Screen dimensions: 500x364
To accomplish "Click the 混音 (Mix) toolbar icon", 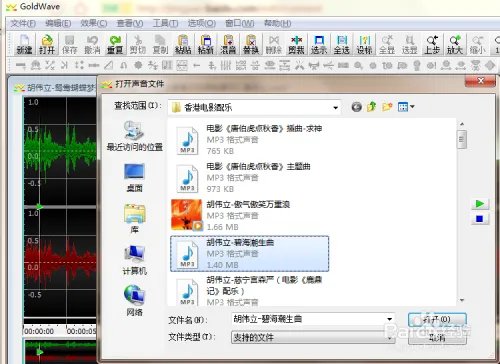I will click(x=228, y=44).
